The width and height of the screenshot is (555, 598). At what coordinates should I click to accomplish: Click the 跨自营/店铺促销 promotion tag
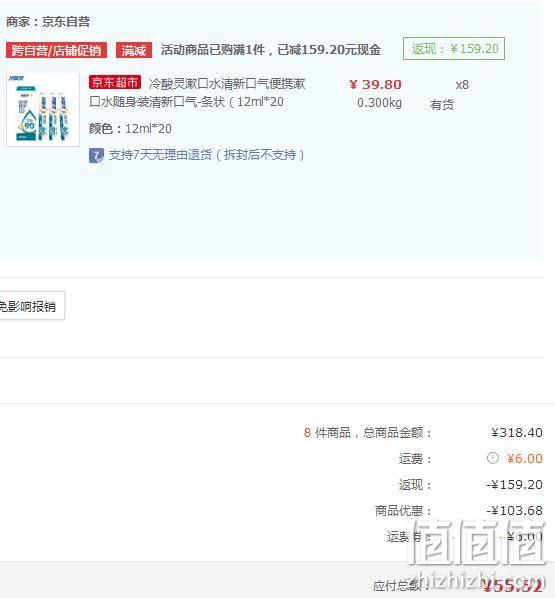click(x=56, y=50)
